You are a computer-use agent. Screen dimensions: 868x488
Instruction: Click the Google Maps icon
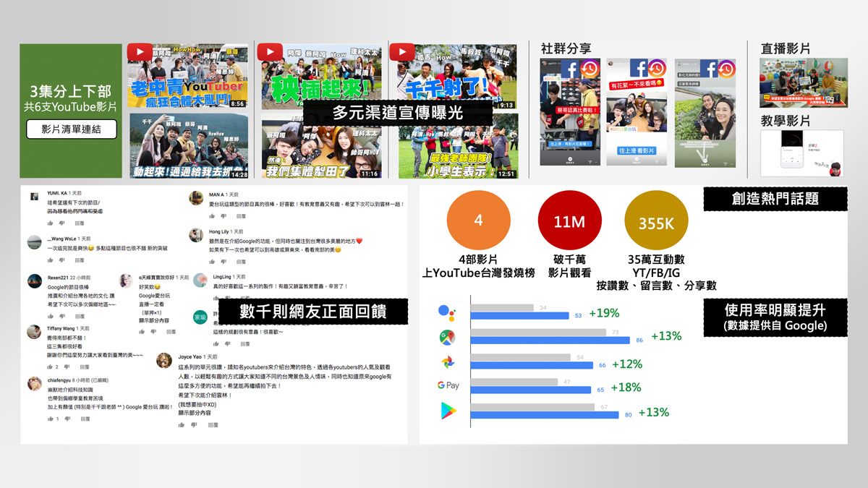446,337
